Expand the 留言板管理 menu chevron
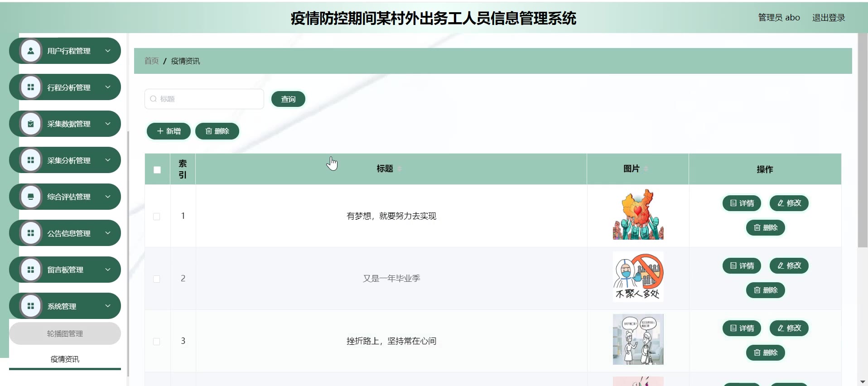 click(x=108, y=270)
